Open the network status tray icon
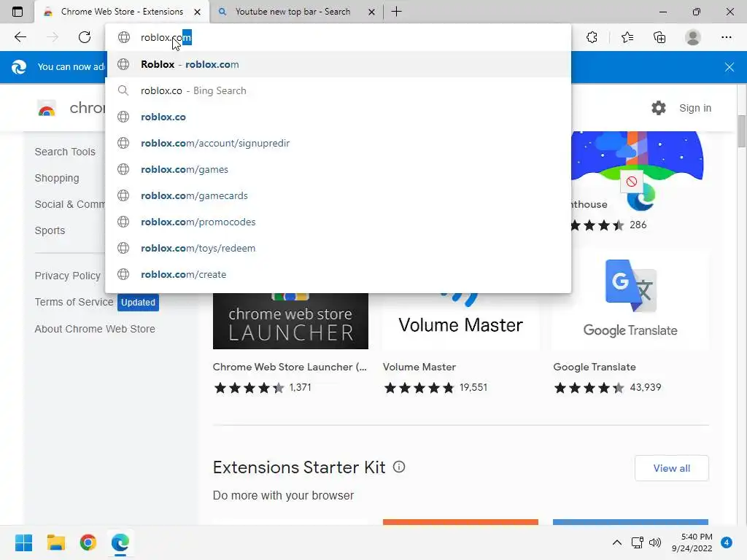This screenshot has width=747, height=560. (x=637, y=542)
